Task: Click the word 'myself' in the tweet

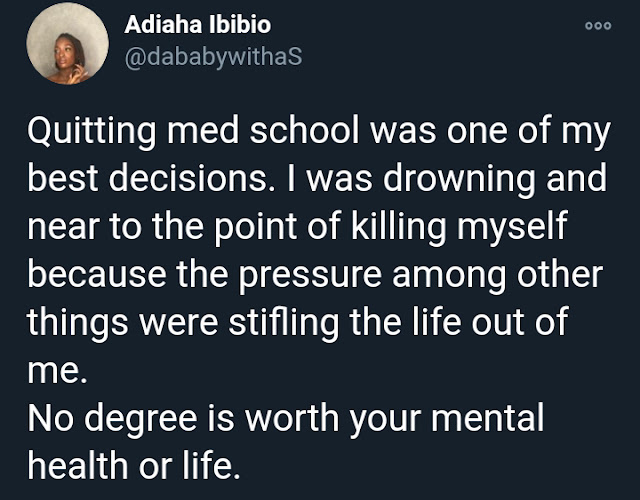Action: 512,227
